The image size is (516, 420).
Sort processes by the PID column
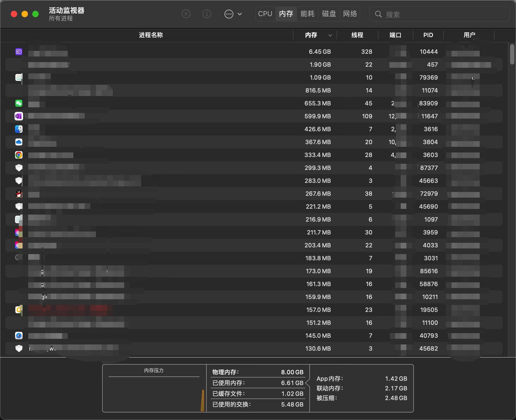[x=428, y=35]
